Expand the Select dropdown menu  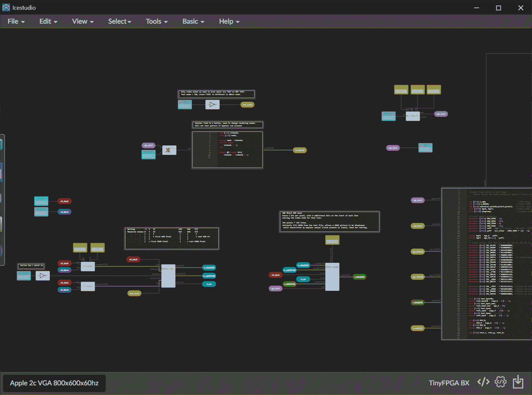tap(120, 21)
